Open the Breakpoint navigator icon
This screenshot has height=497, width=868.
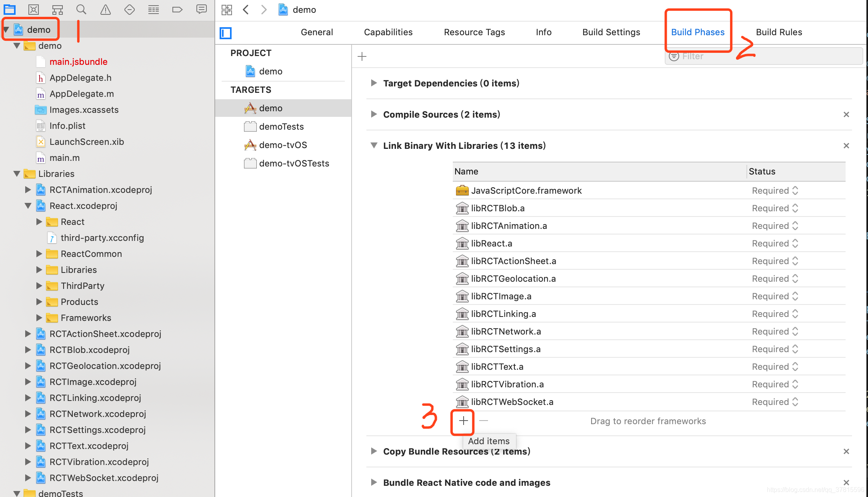point(177,9)
